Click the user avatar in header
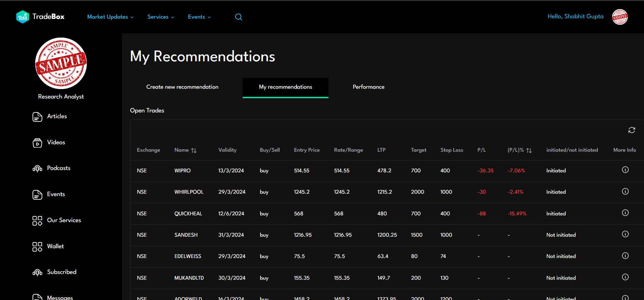 tap(620, 17)
